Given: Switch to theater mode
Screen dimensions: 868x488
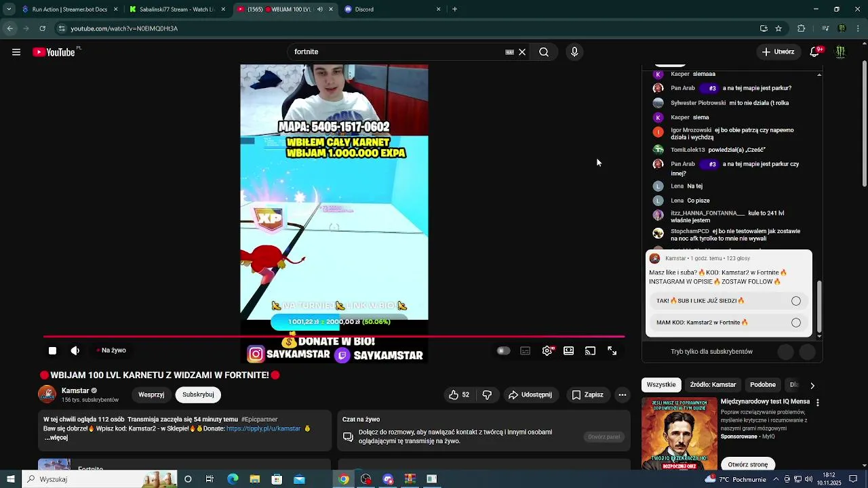Looking at the screenshot, I should pyautogui.click(x=569, y=350).
